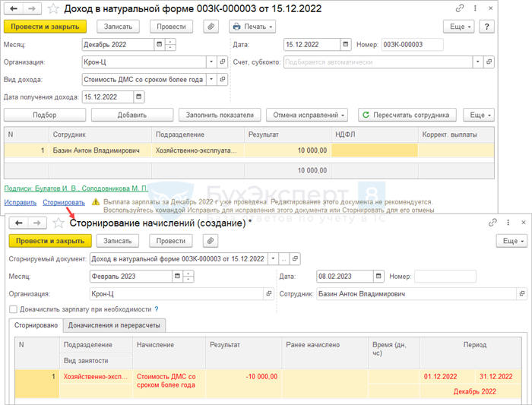Image resolution: width=532 pixels, height=405 pixels.
Task: Toggle Доначислить зарплату при необходимости checkbox
Action: pos(13,309)
